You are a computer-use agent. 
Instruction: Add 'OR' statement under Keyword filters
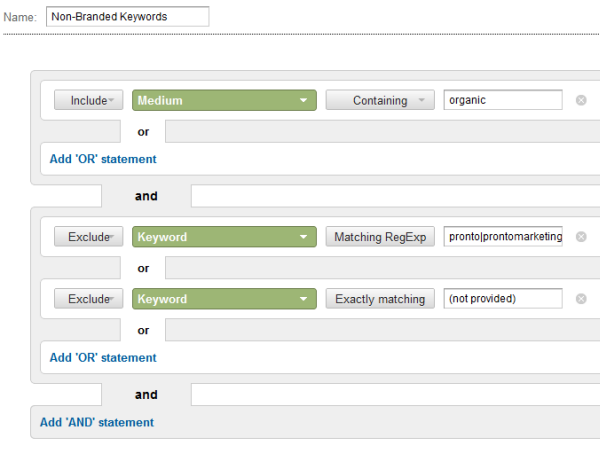tap(103, 358)
